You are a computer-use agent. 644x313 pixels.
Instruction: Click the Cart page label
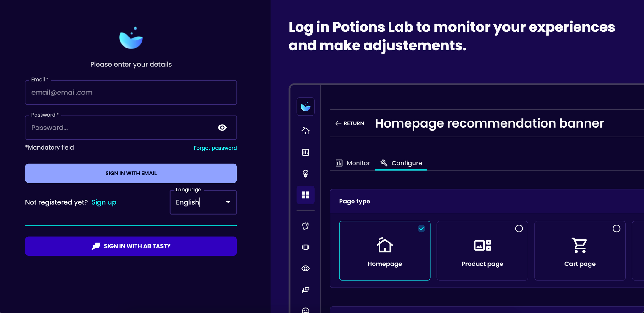pyautogui.click(x=580, y=264)
